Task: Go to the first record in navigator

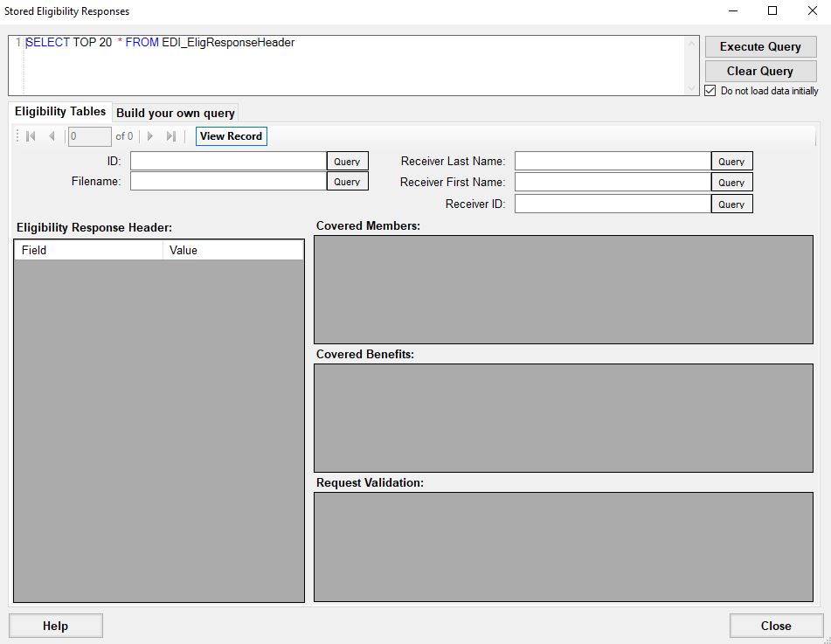Action: click(31, 136)
